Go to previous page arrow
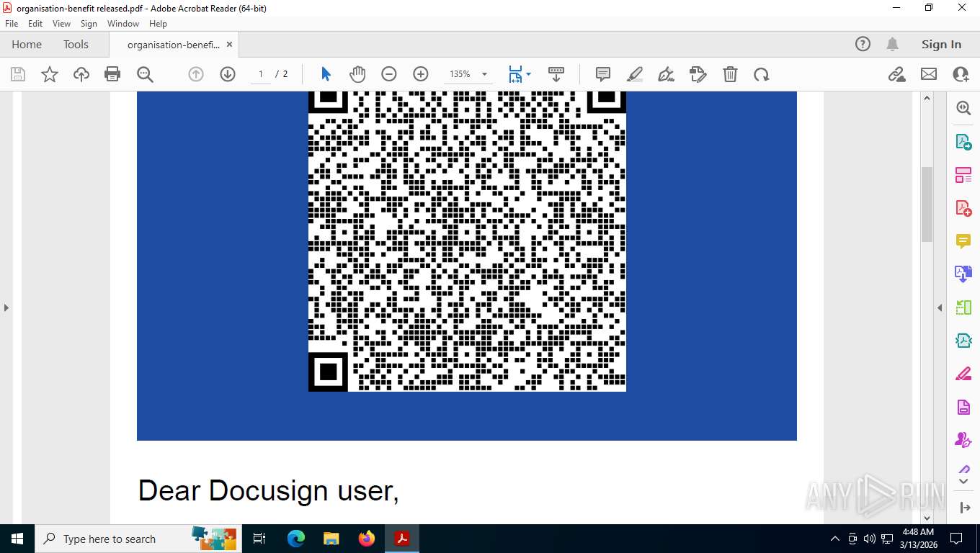The width and height of the screenshot is (980, 553). click(196, 74)
